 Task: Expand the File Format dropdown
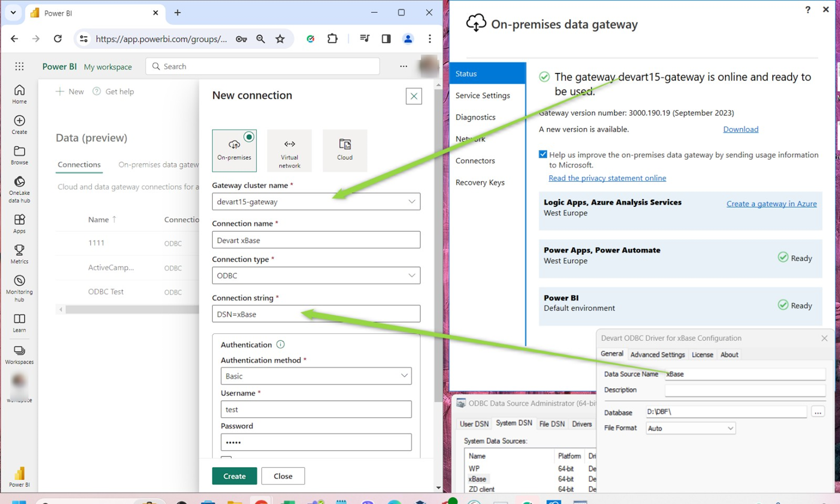tap(730, 428)
